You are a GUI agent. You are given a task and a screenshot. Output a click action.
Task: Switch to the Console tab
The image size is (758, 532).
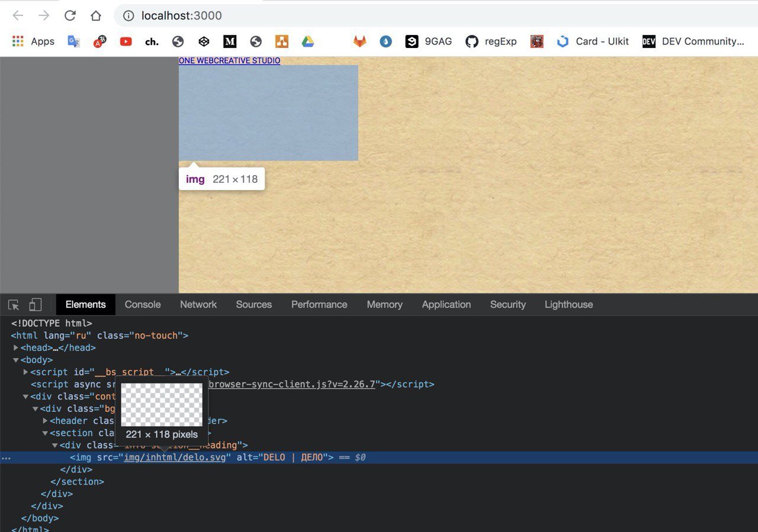click(x=143, y=305)
